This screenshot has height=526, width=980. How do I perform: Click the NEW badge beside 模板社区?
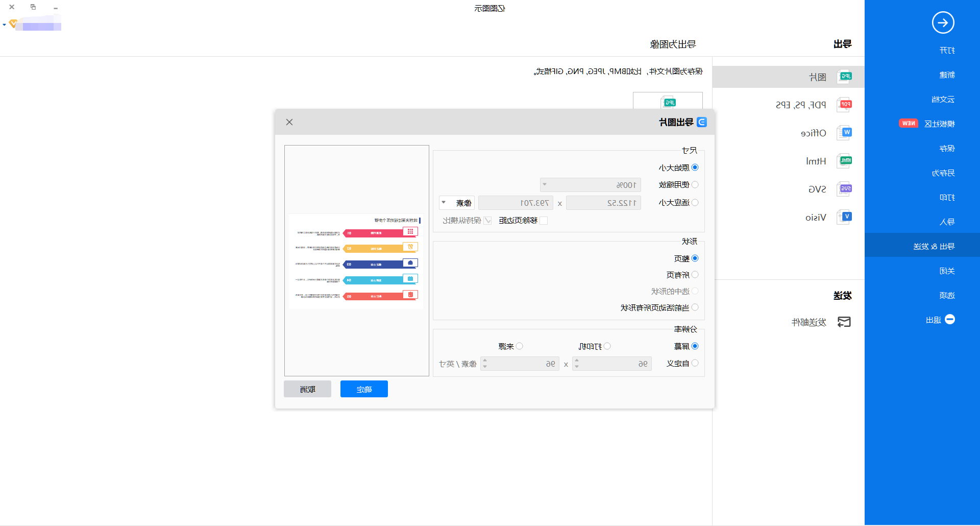(x=909, y=124)
